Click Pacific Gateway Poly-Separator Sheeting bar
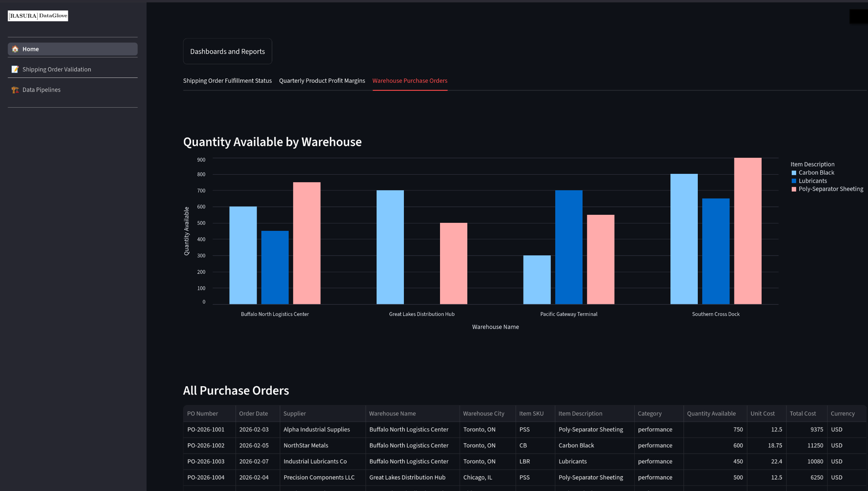 point(601,259)
